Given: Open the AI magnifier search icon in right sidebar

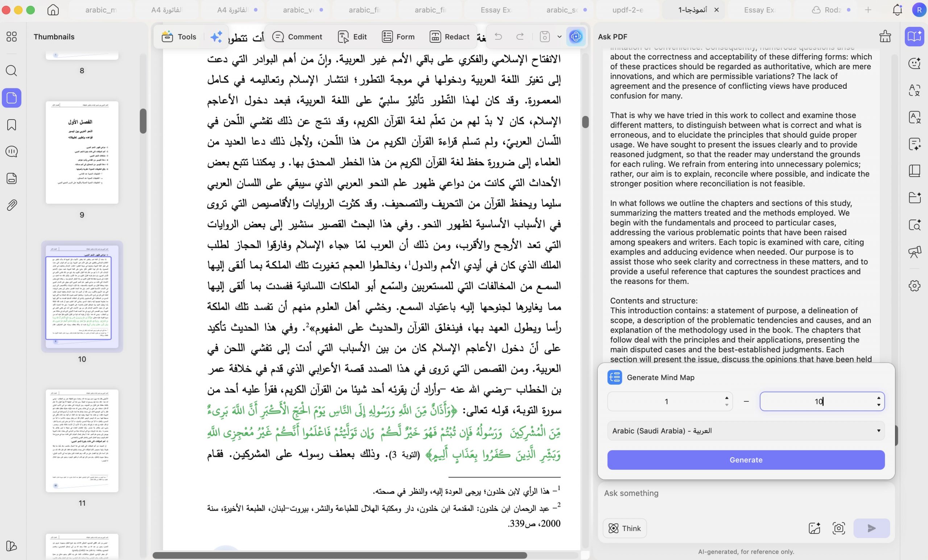Looking at the screenshot, I should (x=915, y=225).
